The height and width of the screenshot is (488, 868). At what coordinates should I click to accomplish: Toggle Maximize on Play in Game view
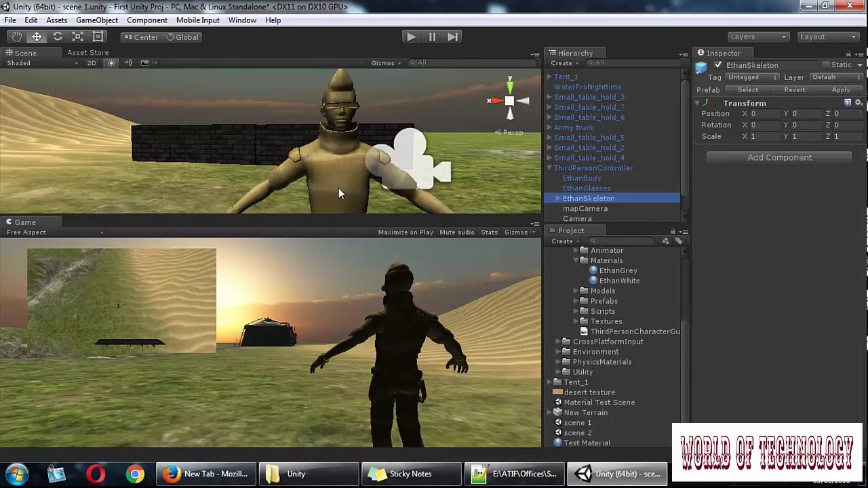pos(406,232)
